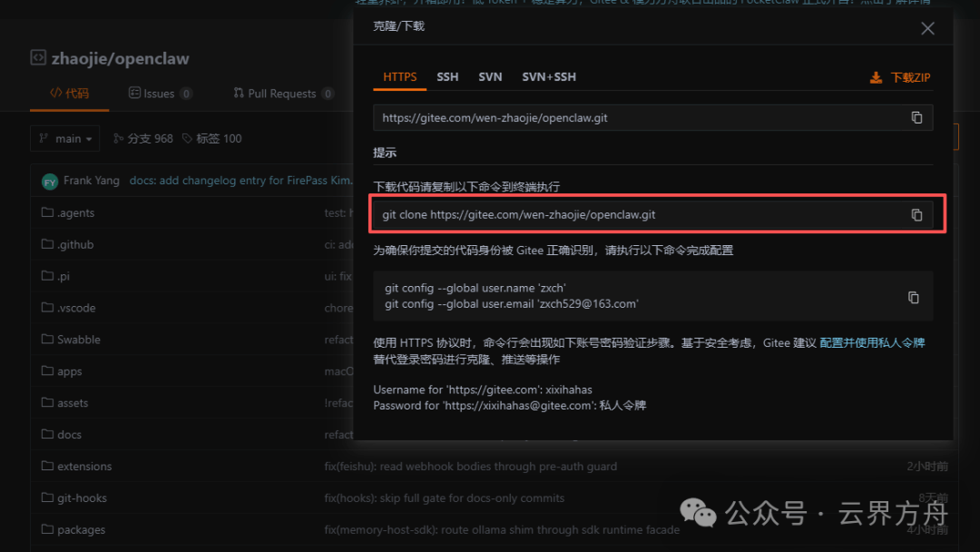Image resolution: width=980 pixels, height=552 pixels.
Task: Click Frank Yang's avatar icon
Action: [x=50, y=182]
